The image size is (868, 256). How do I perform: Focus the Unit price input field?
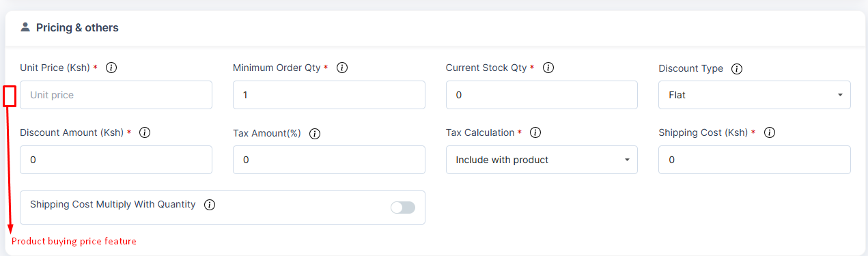tap(116, 95)
